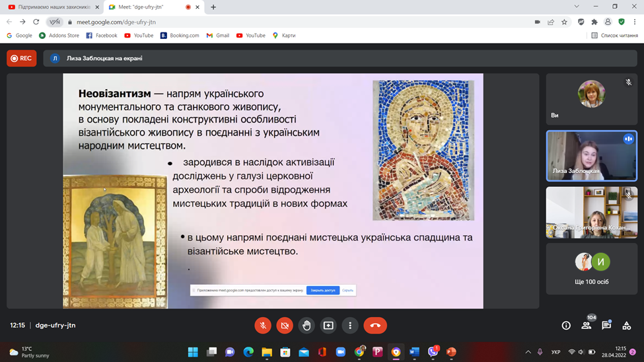This screenshot has height=362, width=644.
Task: Open Facebook bookmark
Action: point(102,35)
